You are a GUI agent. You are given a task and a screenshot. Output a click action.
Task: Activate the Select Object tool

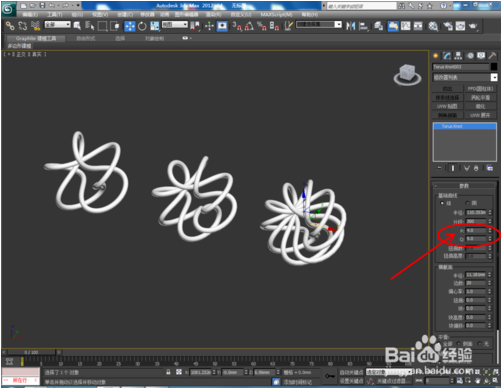[77, 26]
